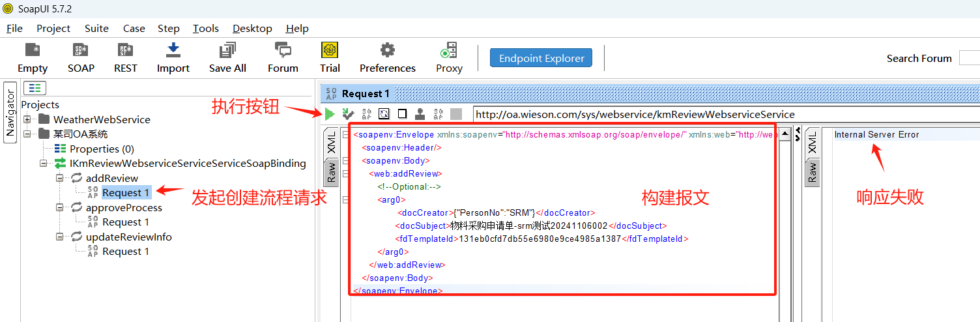The image size is (980, 322).
Task: Click the Properties tree icon under 某司OA系统
Action: click(x=60, y=149)
